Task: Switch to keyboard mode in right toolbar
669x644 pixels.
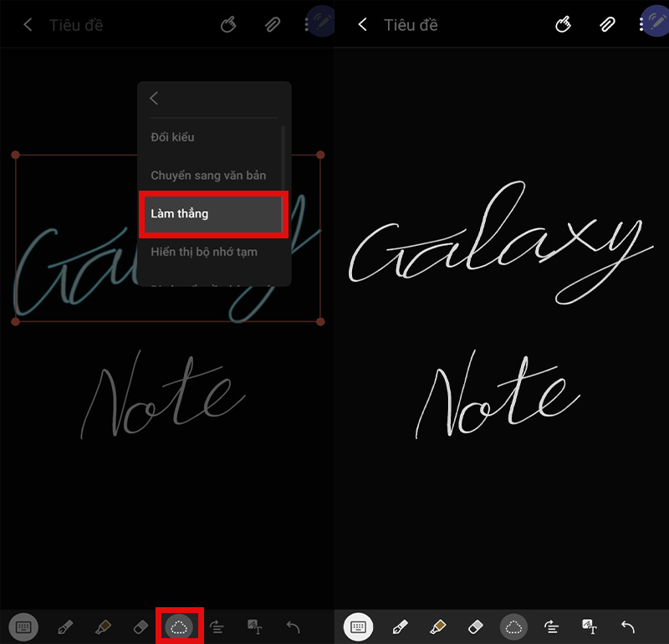Action: coord(359,627)
